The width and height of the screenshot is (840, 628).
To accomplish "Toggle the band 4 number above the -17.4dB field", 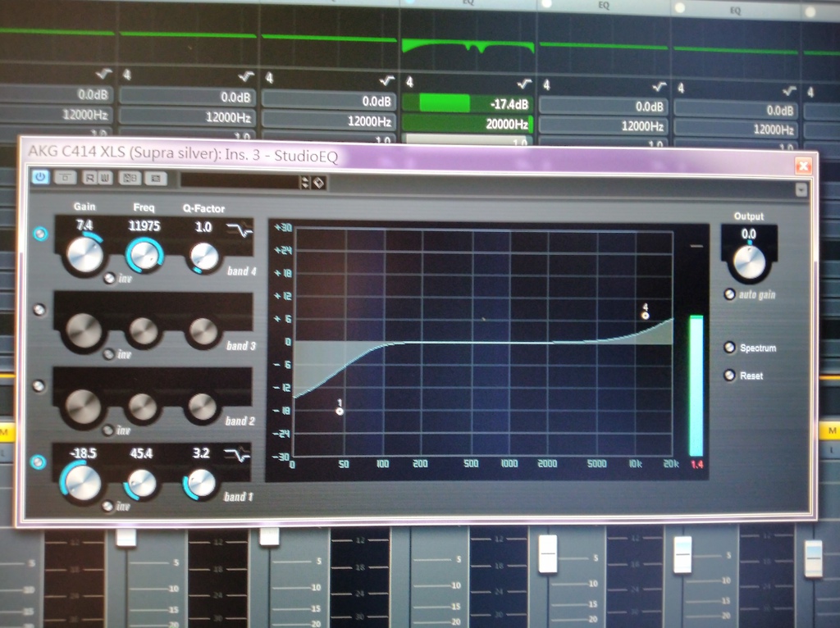I will click(410, 82).
